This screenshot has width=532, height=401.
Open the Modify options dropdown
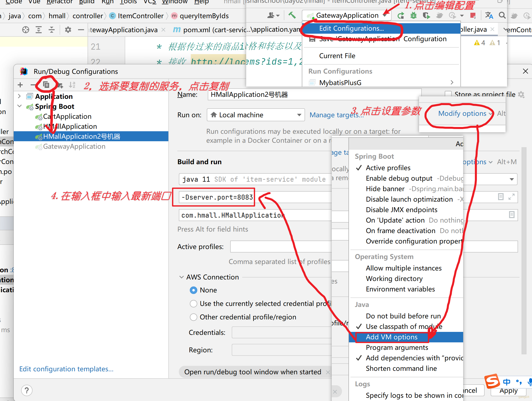(x=465, y=114)
